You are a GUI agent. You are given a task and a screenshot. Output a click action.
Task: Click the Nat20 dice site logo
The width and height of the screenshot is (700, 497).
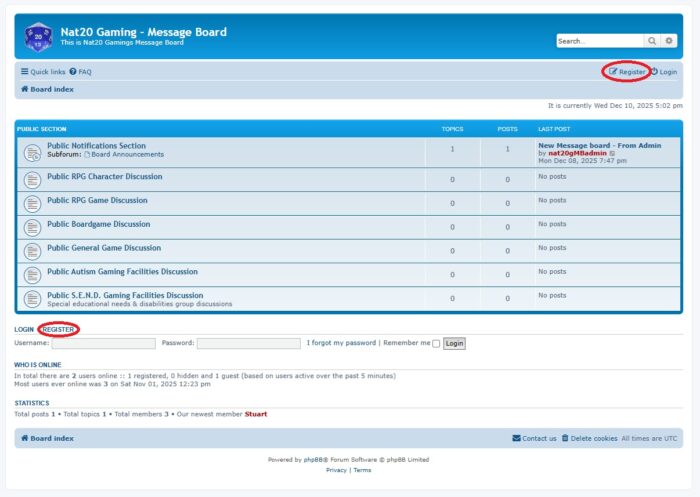38,37
